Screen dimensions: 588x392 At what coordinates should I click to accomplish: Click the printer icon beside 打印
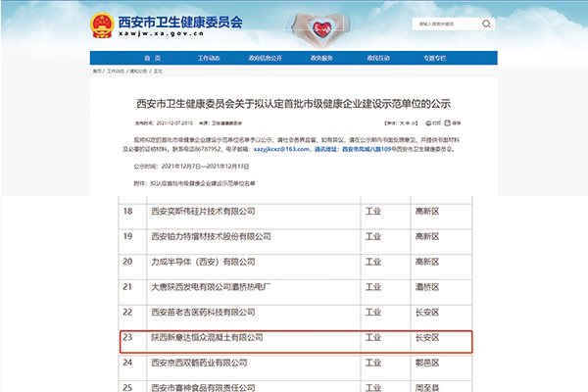pyautogui.click(x=428, y=123)
